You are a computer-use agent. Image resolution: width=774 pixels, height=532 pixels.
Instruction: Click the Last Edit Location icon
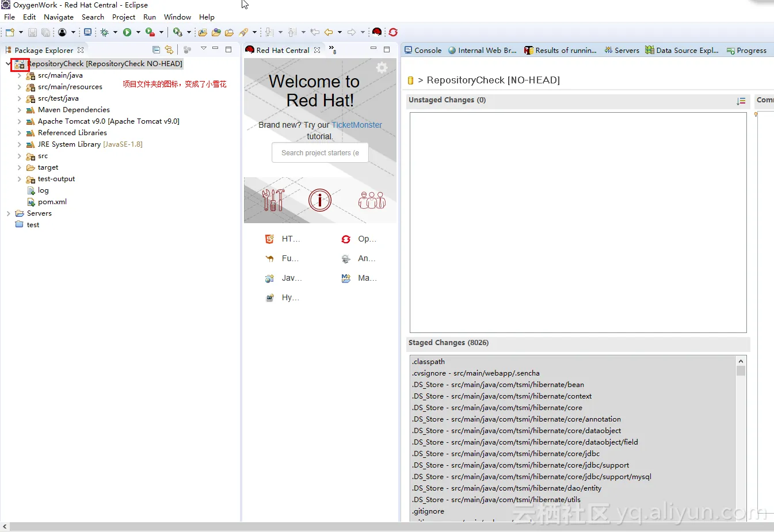315,32
